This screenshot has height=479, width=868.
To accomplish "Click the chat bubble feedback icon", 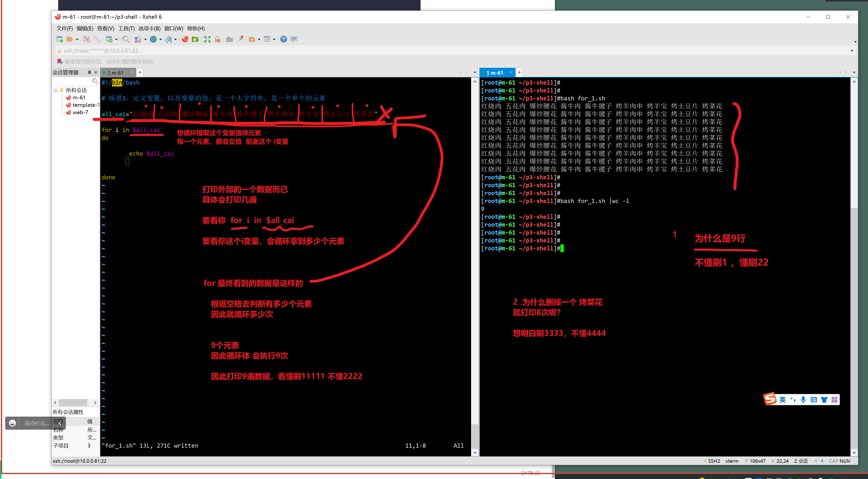I will pos(294,39).
